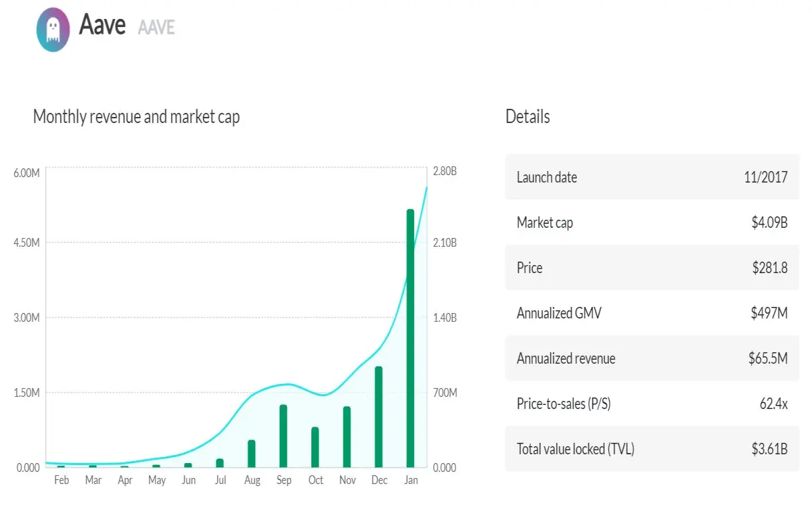The height and width of the screenshot is (505, 812).
Task: Click the Sep label on the x-axis
Action: 284,481
